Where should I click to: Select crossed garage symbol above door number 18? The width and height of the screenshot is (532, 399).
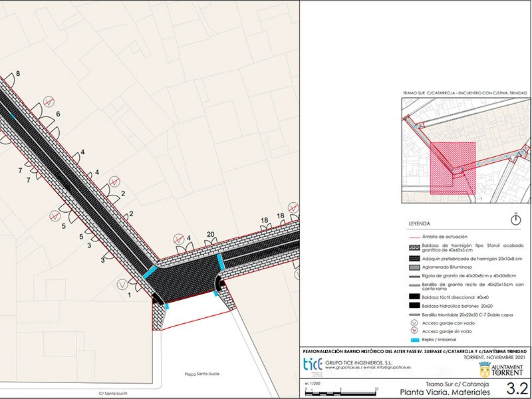(x=292, y=206)
